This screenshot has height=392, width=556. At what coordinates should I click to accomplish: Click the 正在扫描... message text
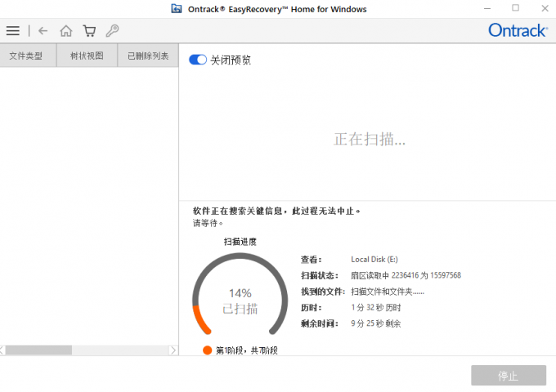[x=369, y=139]
